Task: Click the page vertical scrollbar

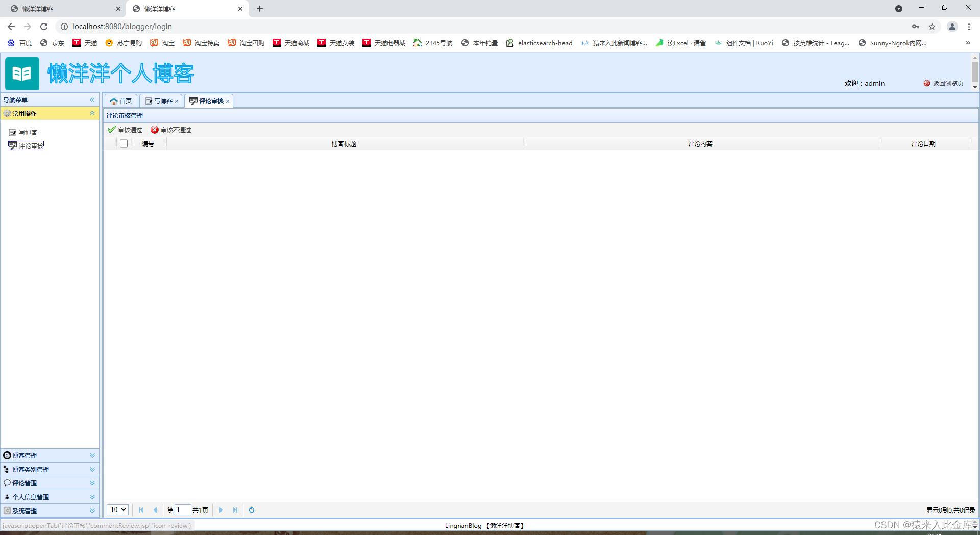Action: pos(975,72)
